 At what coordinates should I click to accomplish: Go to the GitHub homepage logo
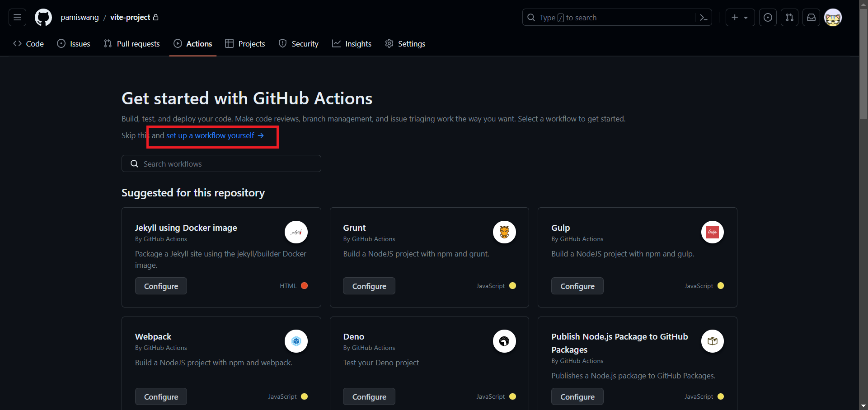click(x=43, y=18)
